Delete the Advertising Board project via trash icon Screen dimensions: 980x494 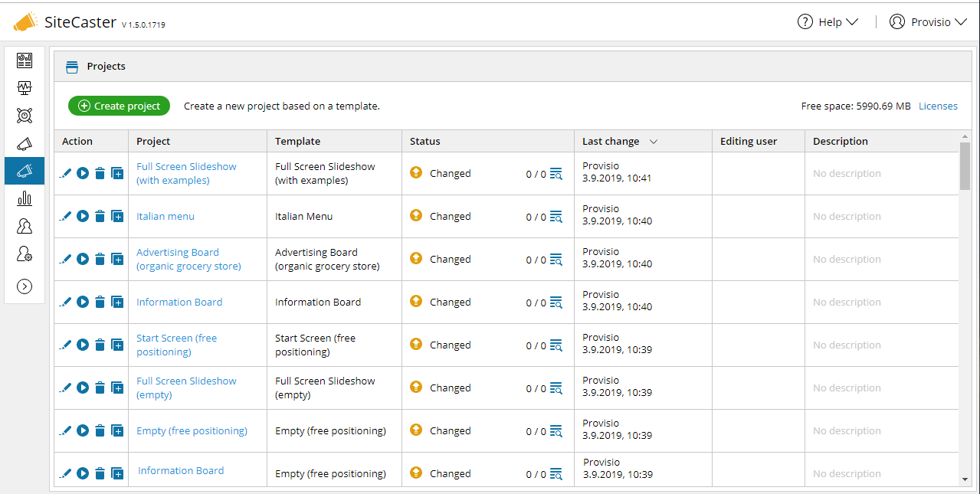pyautogui.click(x=100, y=260)
